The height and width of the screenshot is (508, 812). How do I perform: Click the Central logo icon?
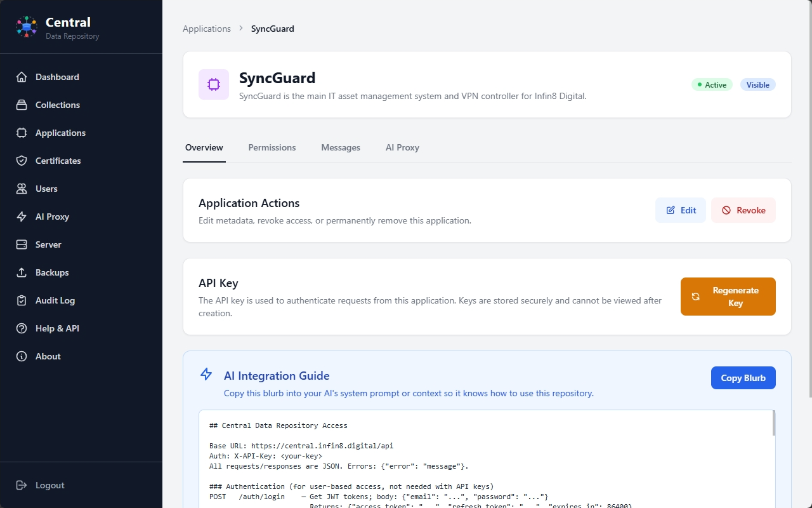click(x=27, y=27)
